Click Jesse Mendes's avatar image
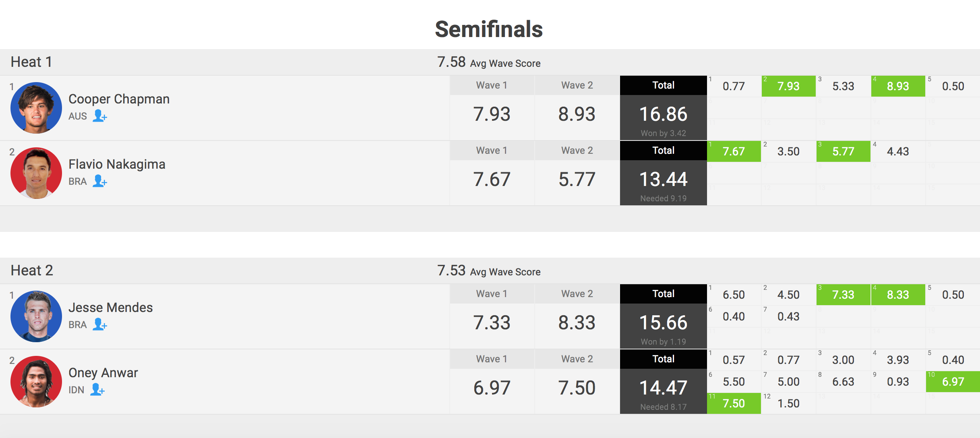The width and height of the screenshot is (980, 438). (x=36, y=316)
